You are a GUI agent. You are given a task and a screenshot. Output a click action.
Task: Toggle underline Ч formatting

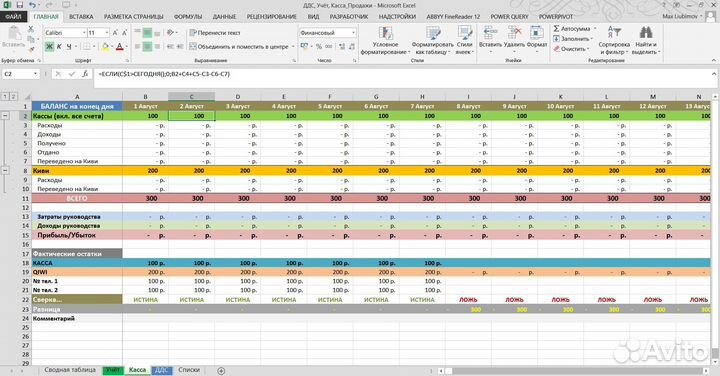(69, 46)
